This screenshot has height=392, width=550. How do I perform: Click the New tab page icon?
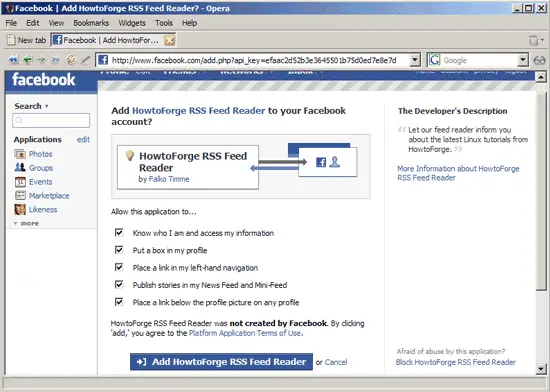(x=11, y=40)
